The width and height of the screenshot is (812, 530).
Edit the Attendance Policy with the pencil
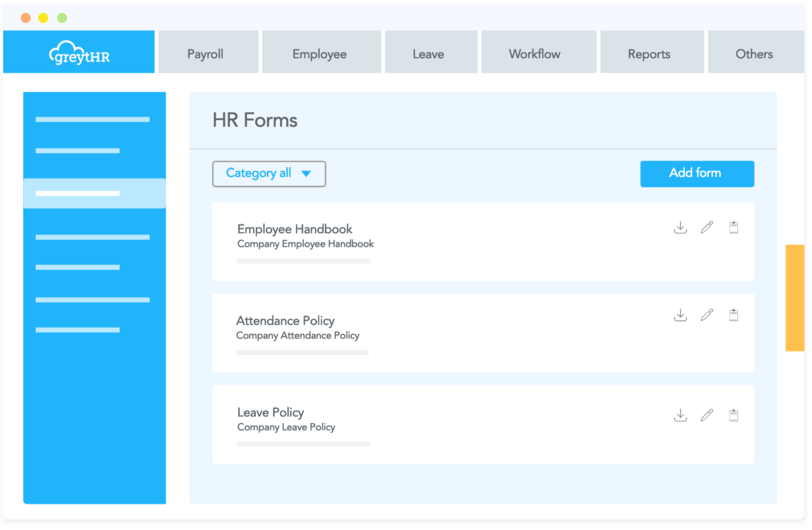click(707, 315)
